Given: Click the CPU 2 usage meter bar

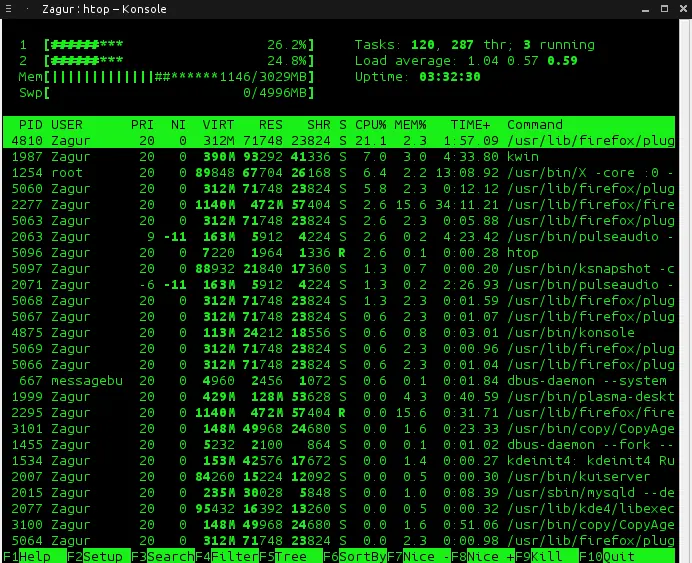Looking at the screenshot, I should (179, 60).
